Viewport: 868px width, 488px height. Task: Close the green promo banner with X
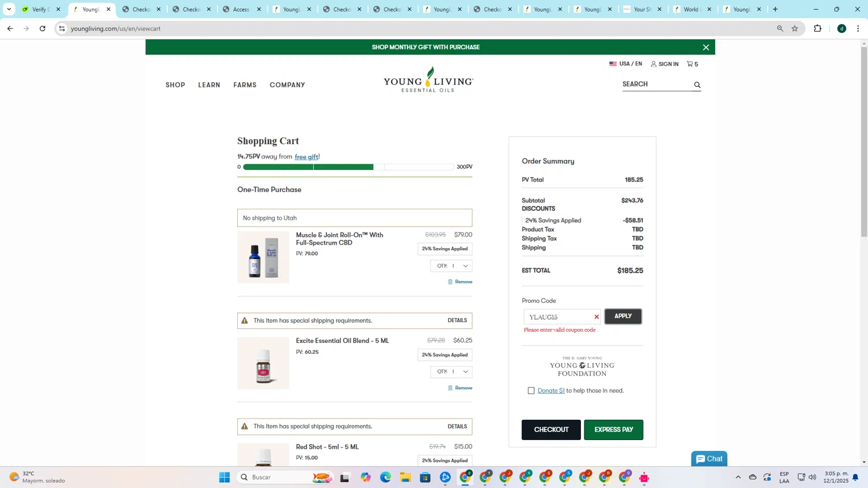pyautogui.click(x=706, y=47)
